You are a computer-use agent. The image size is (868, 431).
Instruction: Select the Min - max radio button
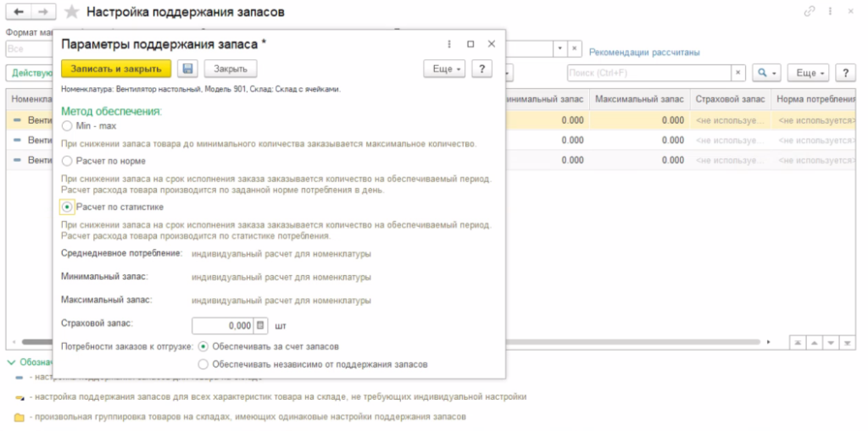[x=68, y=125]
